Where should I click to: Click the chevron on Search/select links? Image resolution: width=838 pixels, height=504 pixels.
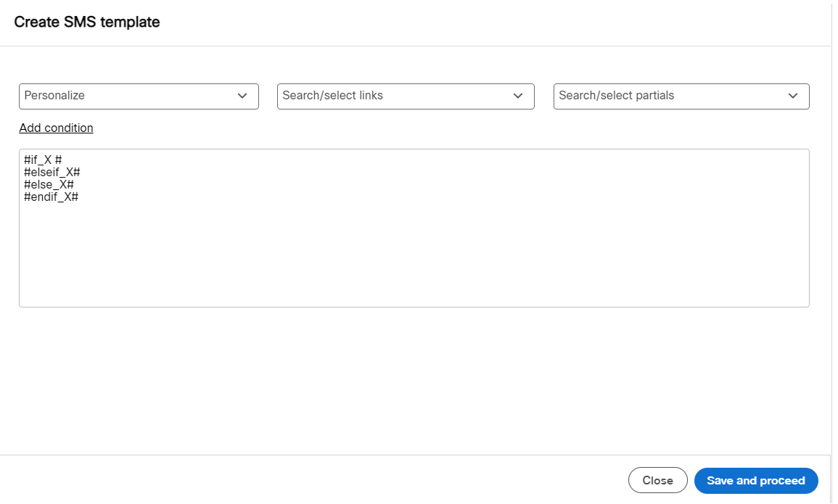[x=517, y=96]
